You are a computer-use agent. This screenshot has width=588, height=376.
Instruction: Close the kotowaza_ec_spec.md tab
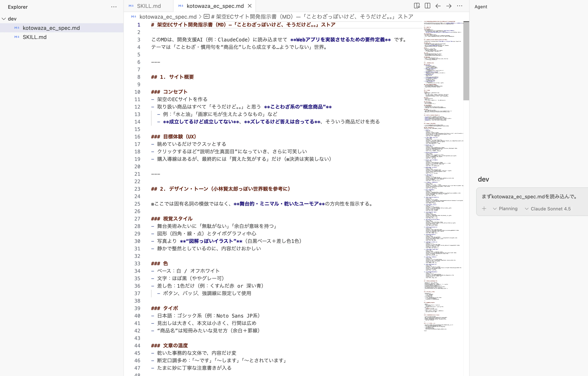(x=249, y=6)
